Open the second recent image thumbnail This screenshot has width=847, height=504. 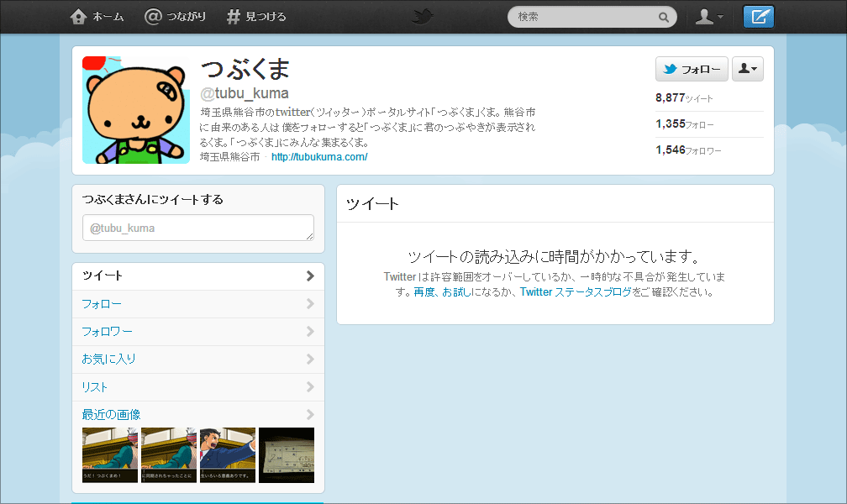(x=169, y=454)
